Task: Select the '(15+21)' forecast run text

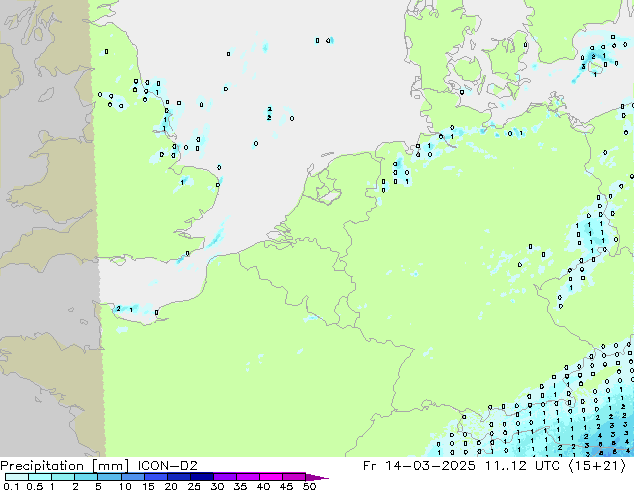Action: 598,466
